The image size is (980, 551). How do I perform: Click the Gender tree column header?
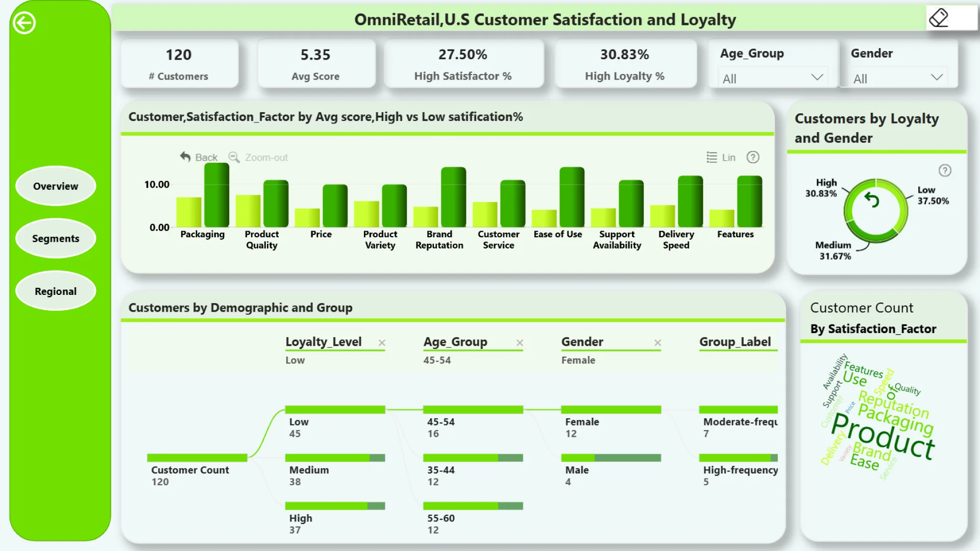pos(582,342)
